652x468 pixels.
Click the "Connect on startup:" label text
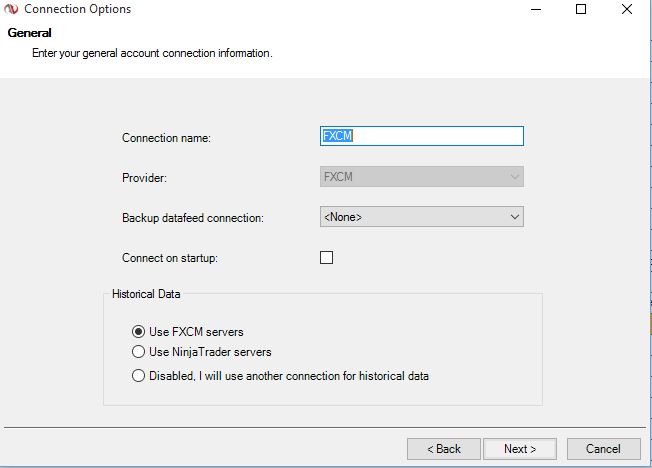coord(170,258)
